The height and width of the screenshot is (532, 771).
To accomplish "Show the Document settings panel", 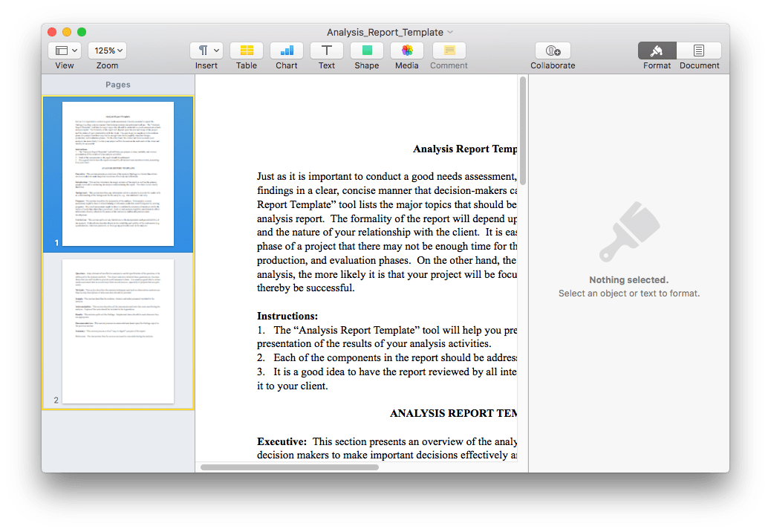I will click(698, 51).
